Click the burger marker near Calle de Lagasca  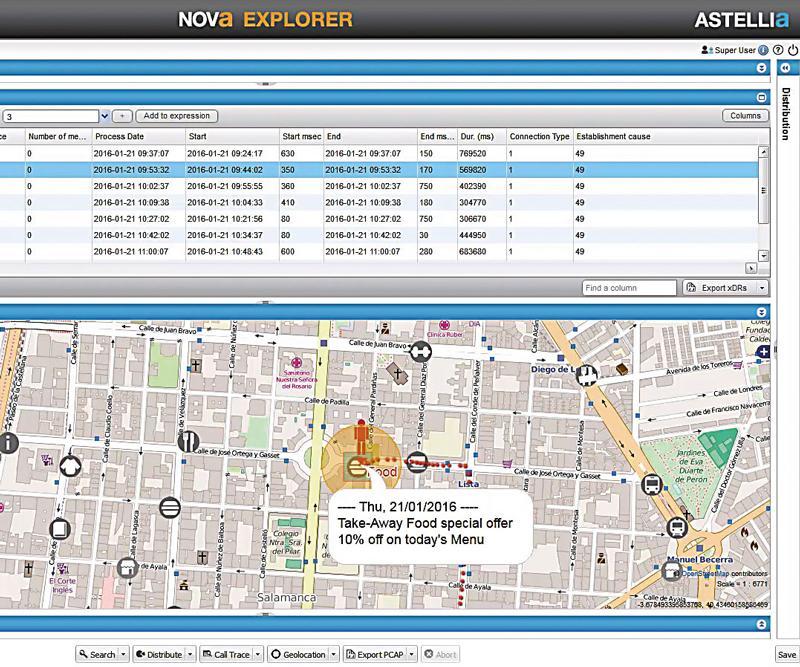pos(169,508)
